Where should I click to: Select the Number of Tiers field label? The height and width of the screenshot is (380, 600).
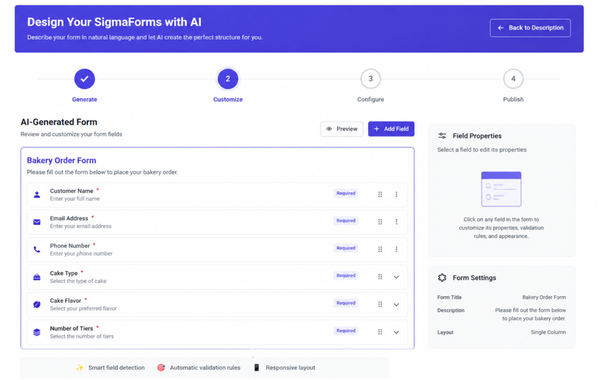click(71, 328)
